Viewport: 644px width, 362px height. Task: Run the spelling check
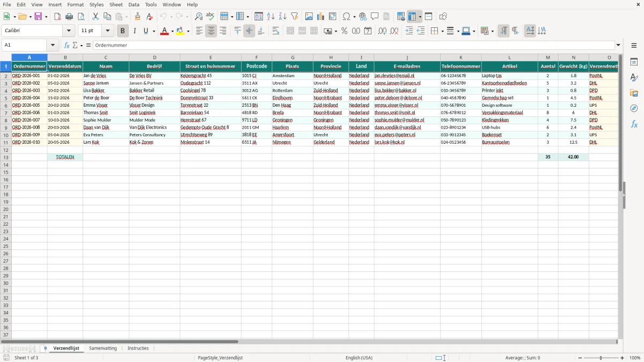210,17
